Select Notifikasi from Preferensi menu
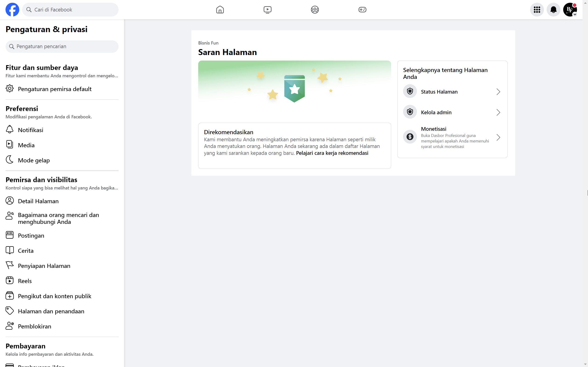This screenshot has width=588, height=367. click(30, 130)
